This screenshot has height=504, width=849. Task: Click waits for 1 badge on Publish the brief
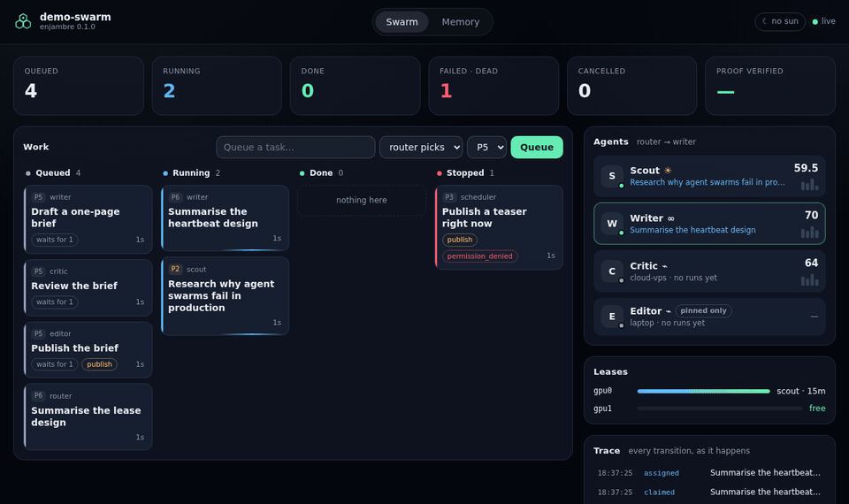click(55, 364)
